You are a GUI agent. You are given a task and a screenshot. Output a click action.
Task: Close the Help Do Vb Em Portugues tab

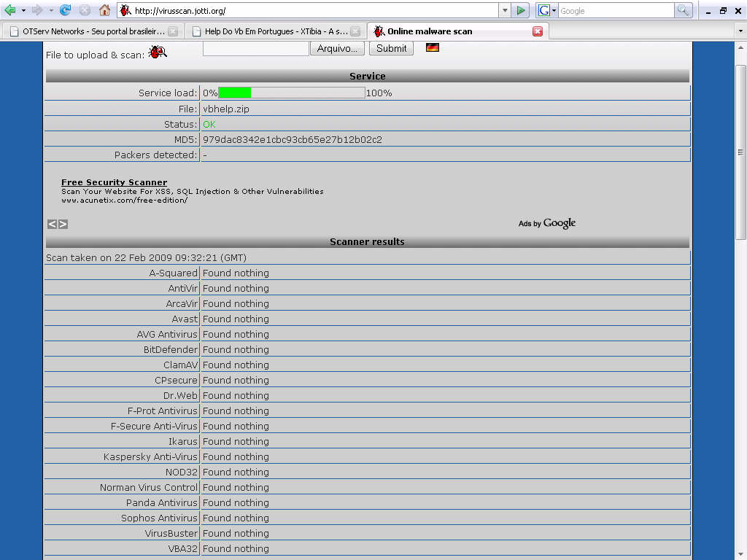click(x=355, y=31)
